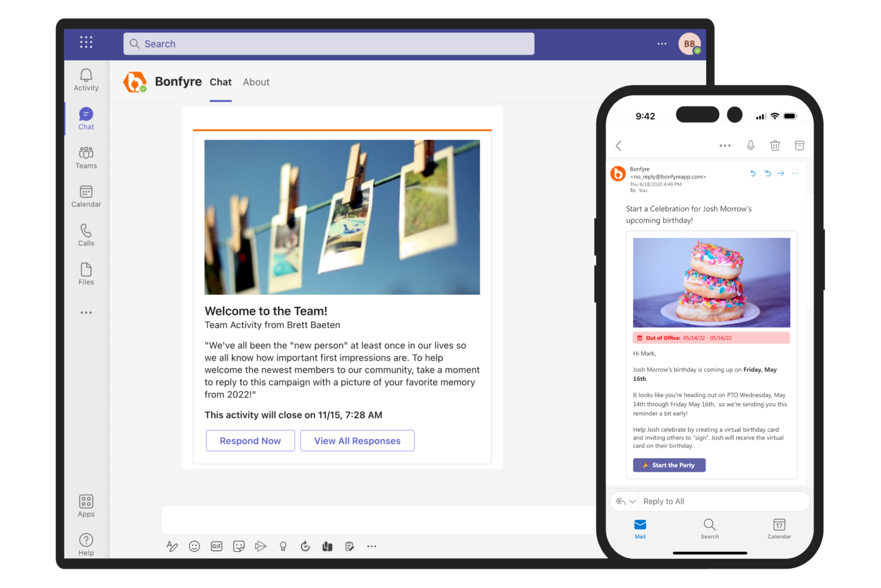This screenshot has height=588, width=881.
Task: Expand reply options next to Reply to All
Action: [633, 501]
